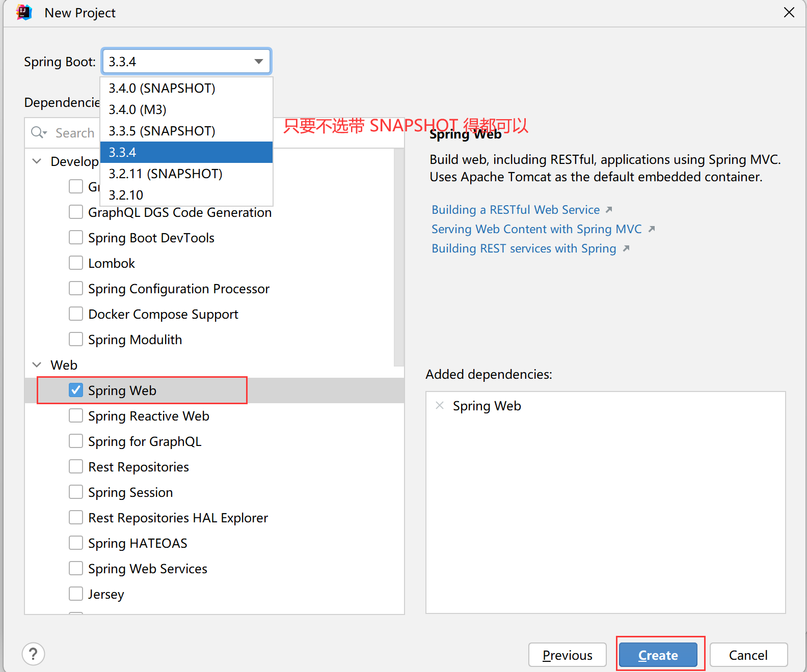Image resolution: width=807 pixels, height=672 pixels.
Task: Select Spring Web in Added dependencies list
Action: [487, 406]
